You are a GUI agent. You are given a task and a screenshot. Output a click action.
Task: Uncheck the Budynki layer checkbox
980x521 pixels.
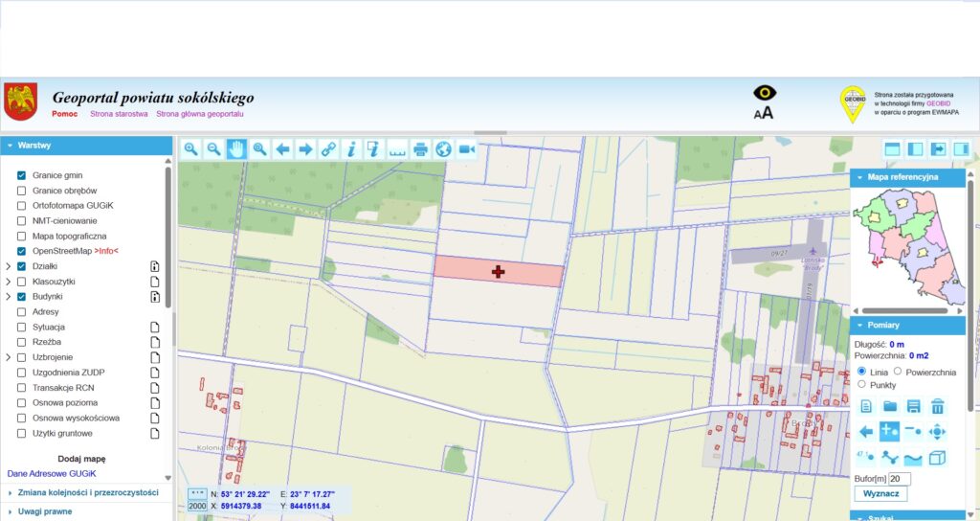tap(21, 297)
